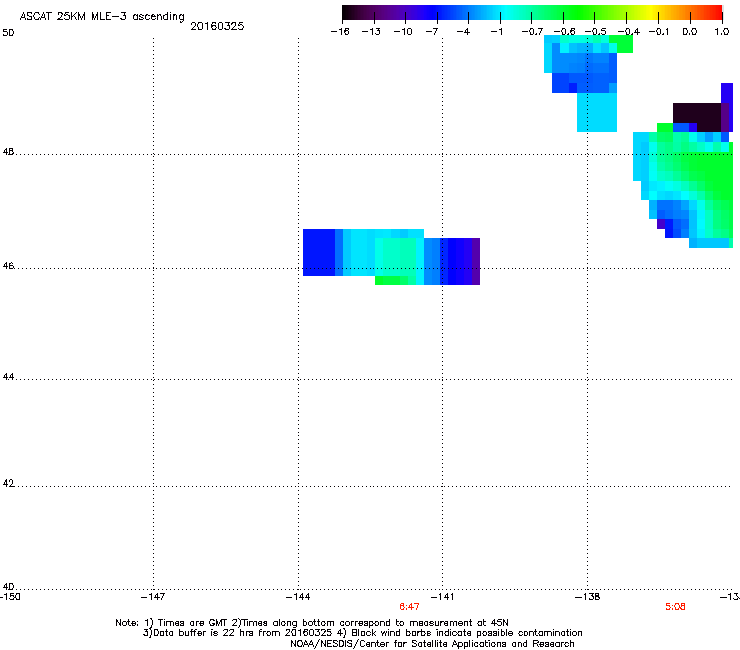Click the dark blue block at the swath's west end

point(319,252)
